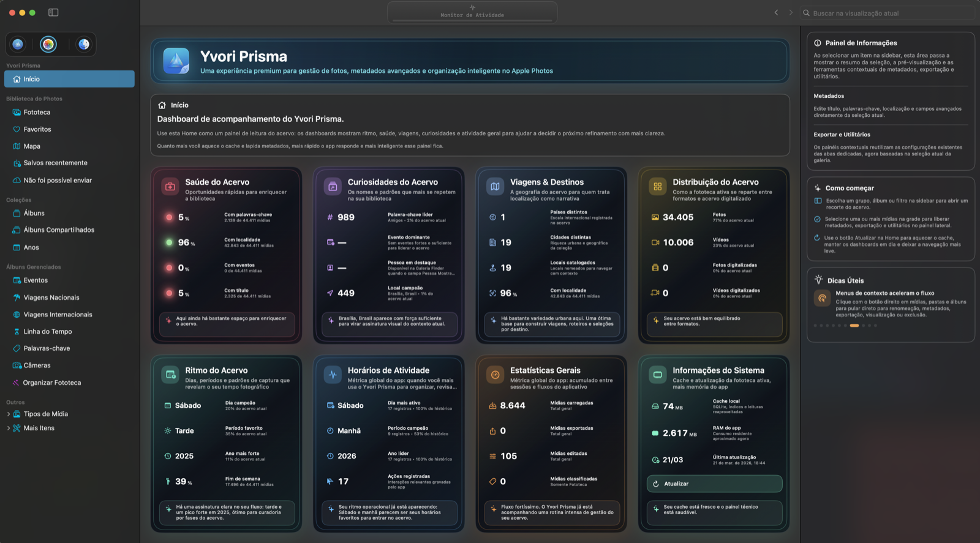Screen dimensions: 980x543
Task: Click the photo icon beside 34.405
Action: (655, 217)
